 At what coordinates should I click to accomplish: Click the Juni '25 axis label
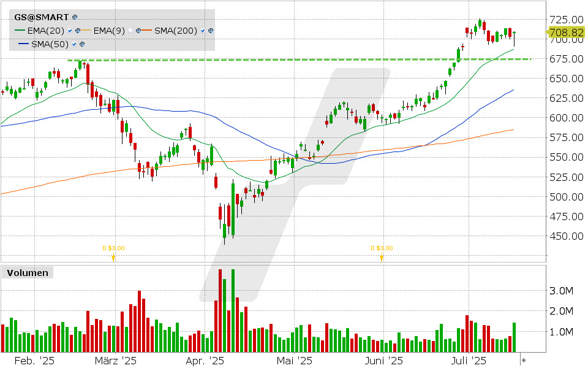coord(383,361)
